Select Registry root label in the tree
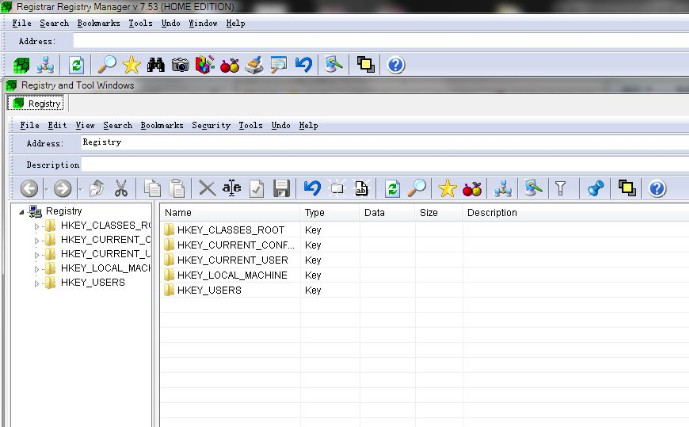 (64, 211)
